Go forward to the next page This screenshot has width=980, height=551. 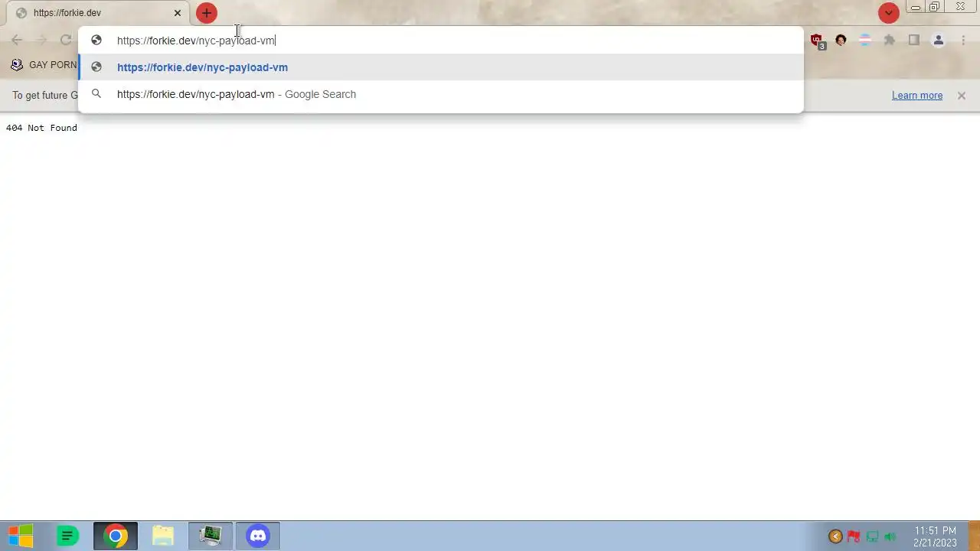(x=41, y=41)
